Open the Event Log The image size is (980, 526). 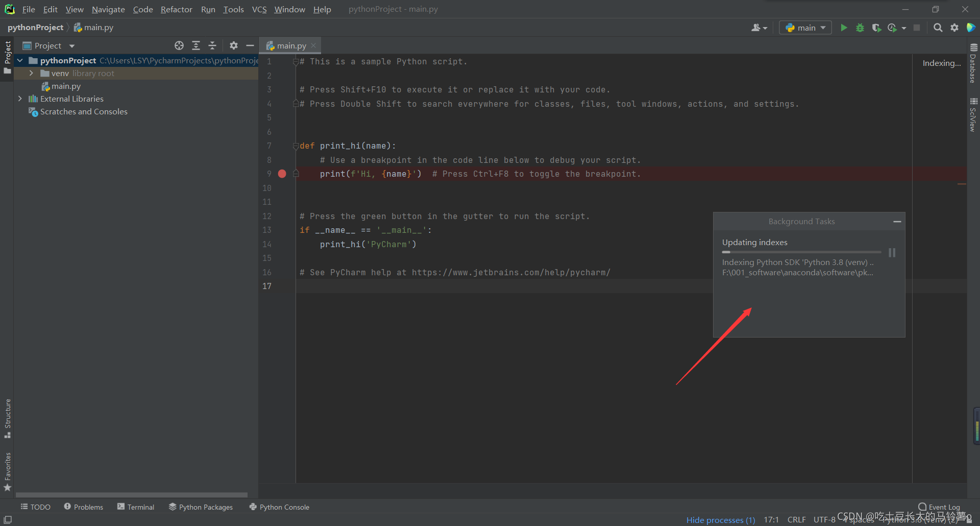[943, 507]
